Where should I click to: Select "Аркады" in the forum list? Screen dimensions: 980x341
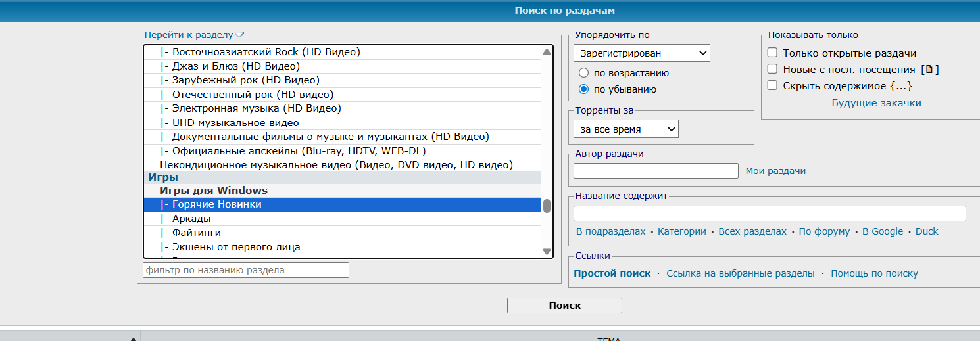(191, 219)
